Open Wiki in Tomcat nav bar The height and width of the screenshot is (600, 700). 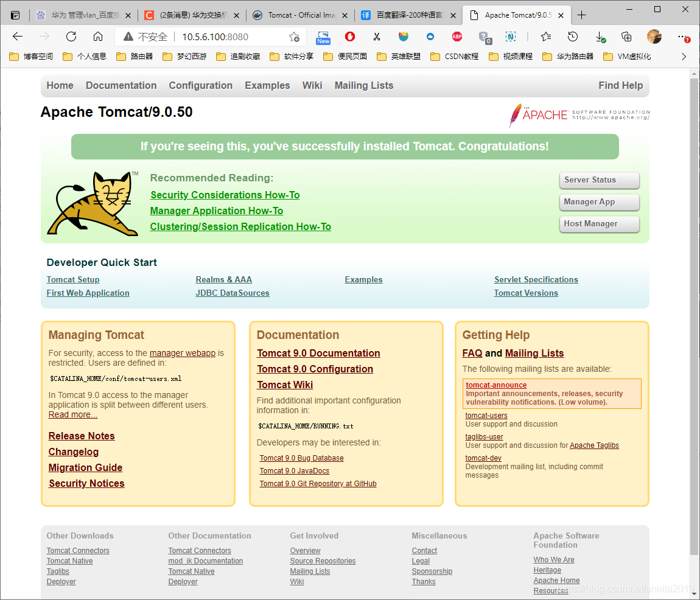point(312,85)
